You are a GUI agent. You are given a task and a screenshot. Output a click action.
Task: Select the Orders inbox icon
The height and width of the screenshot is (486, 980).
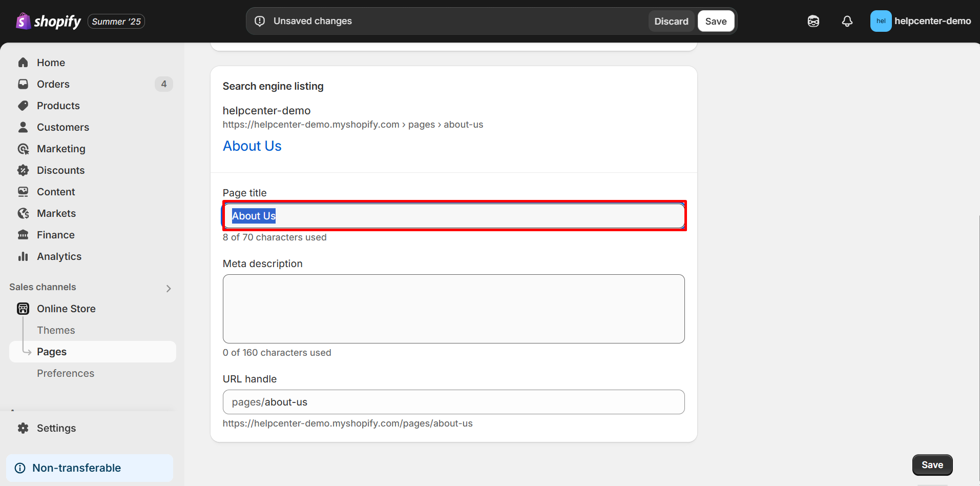23,84
